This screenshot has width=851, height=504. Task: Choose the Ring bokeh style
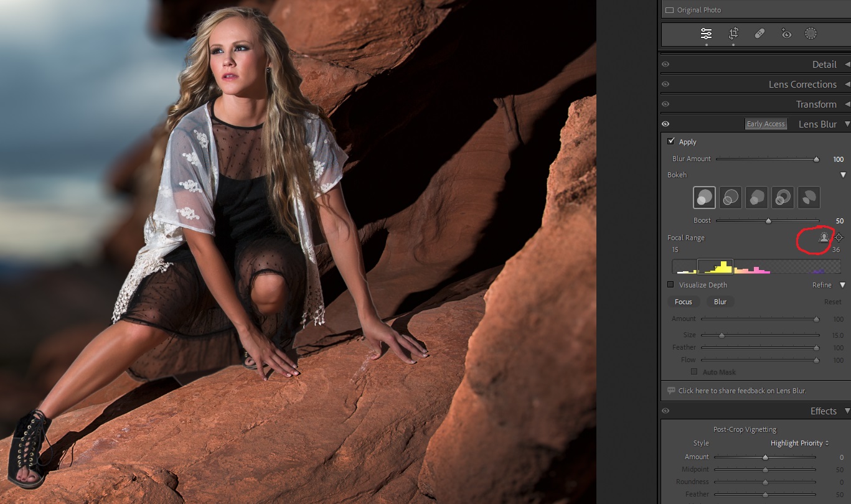pyautogui.click(x=783, y=198)
